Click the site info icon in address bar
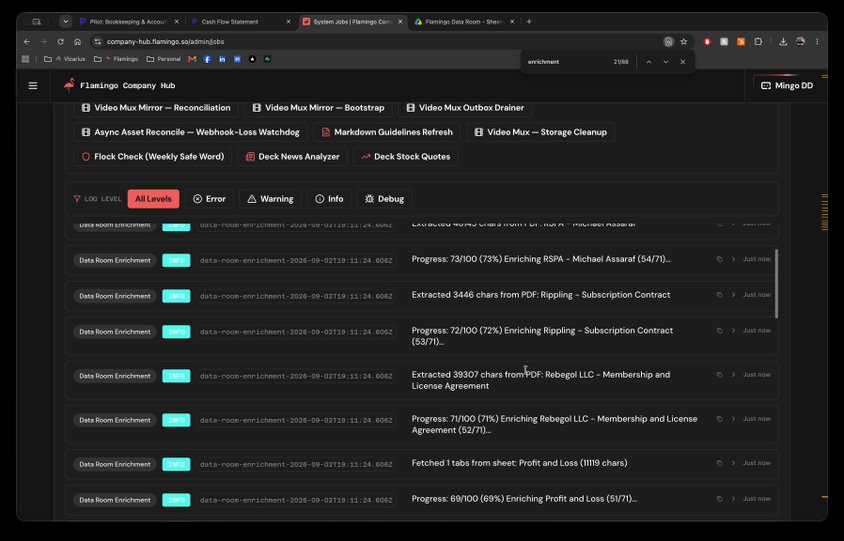This screenshot has height=541, width=844. click(x=97, y=41)
